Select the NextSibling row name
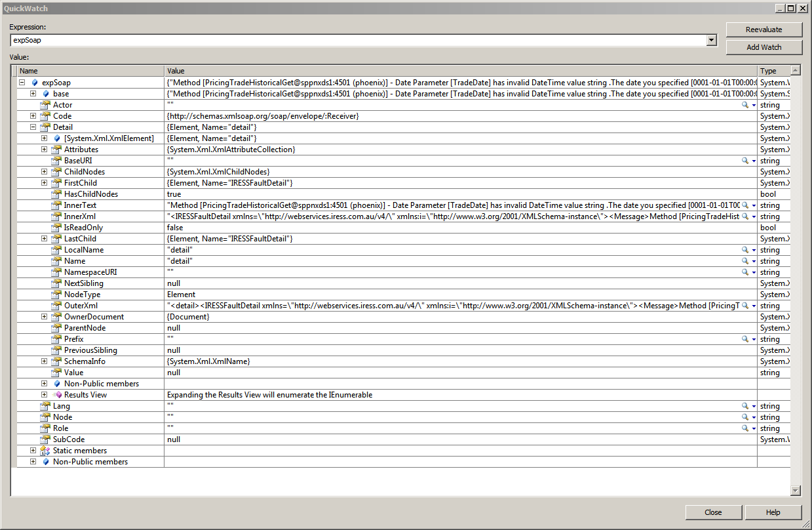The height and width of the screenshot is (530, 812). (x=84, y=283)
